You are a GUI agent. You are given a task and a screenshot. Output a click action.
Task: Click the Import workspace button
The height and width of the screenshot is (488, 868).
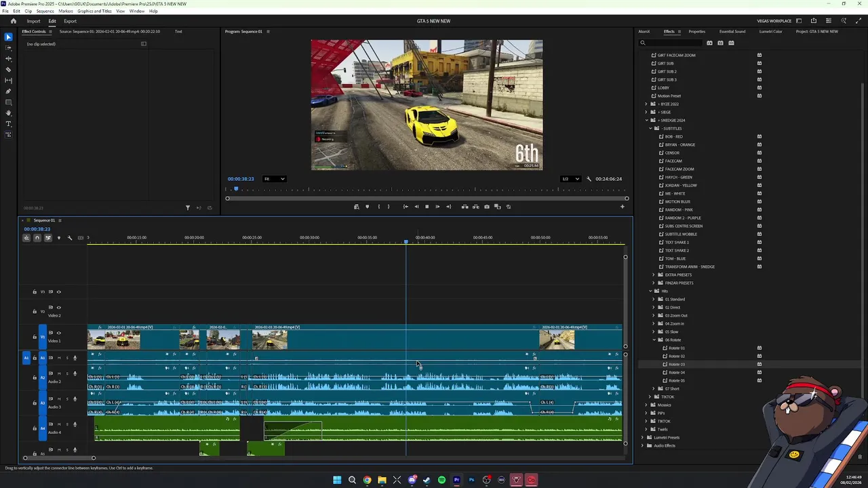click(x=33, y=21)
